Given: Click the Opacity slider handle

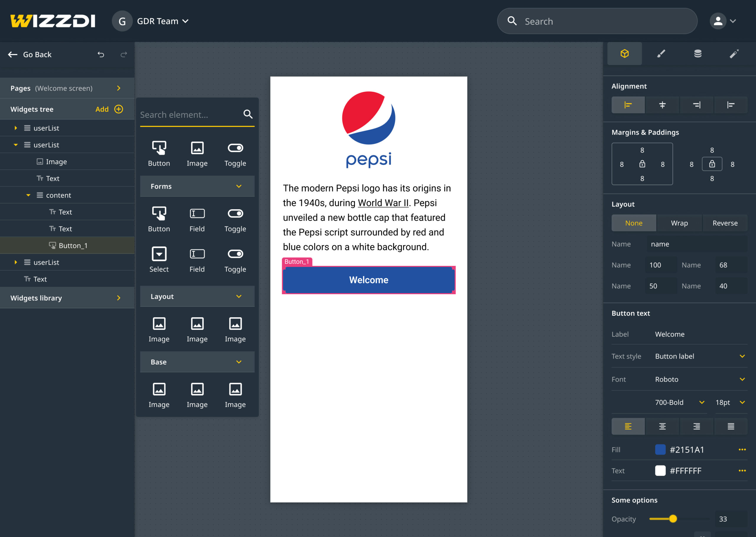Looking at the screenshot, I should pos(673,519).
